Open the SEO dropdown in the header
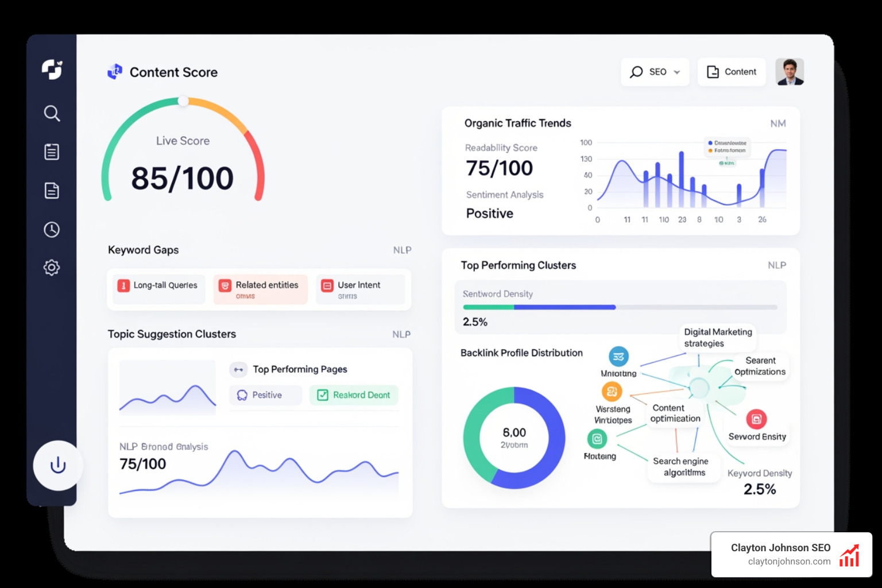The image size is (882, 588). (x=655, y=71)
